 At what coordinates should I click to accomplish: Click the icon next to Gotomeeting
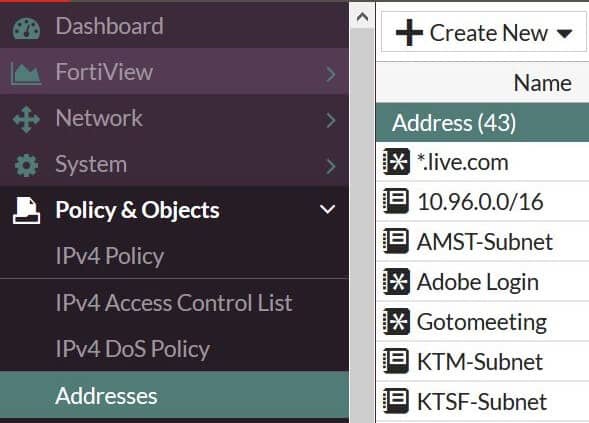coord(396,322)
